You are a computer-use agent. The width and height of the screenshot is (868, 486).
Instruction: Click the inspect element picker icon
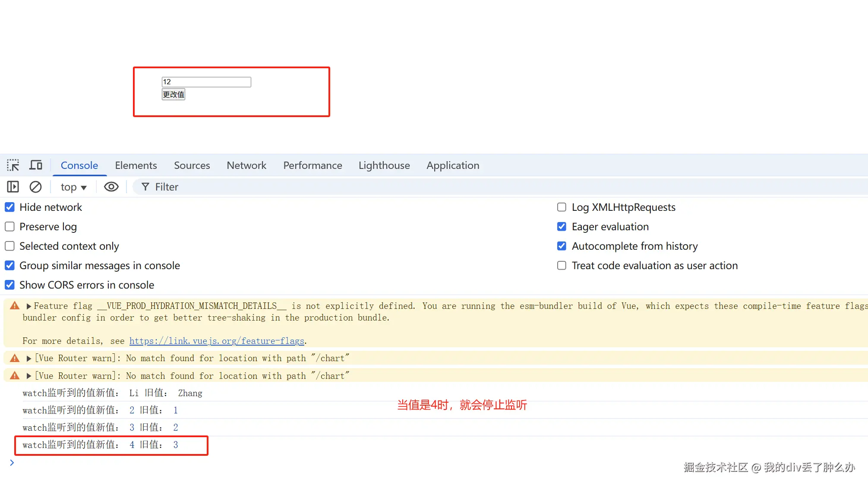tap(13, 165)
